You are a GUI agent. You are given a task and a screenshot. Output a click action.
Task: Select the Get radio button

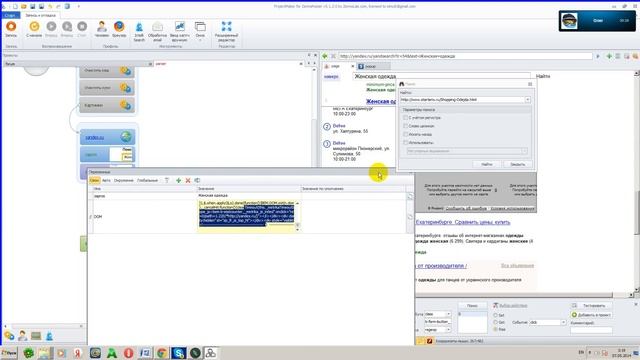[x=496, y=322]
